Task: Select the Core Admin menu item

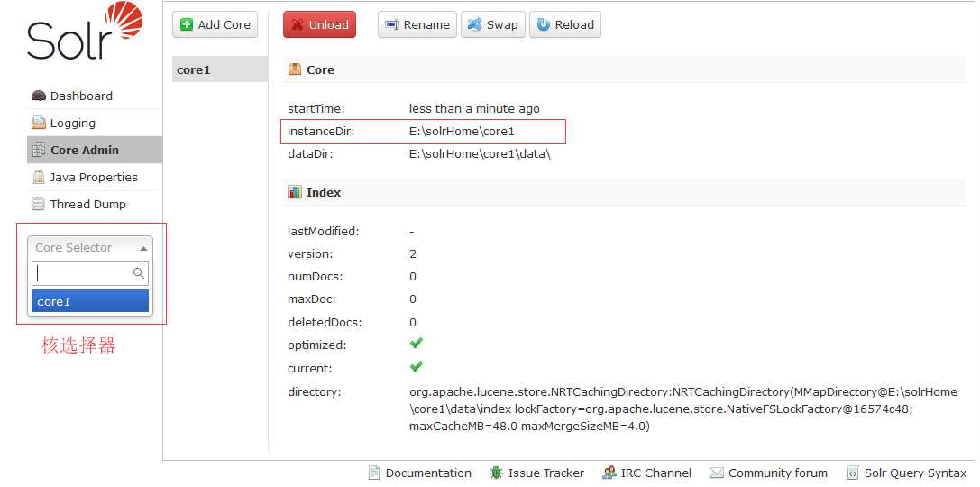Action: click(95, 150)
